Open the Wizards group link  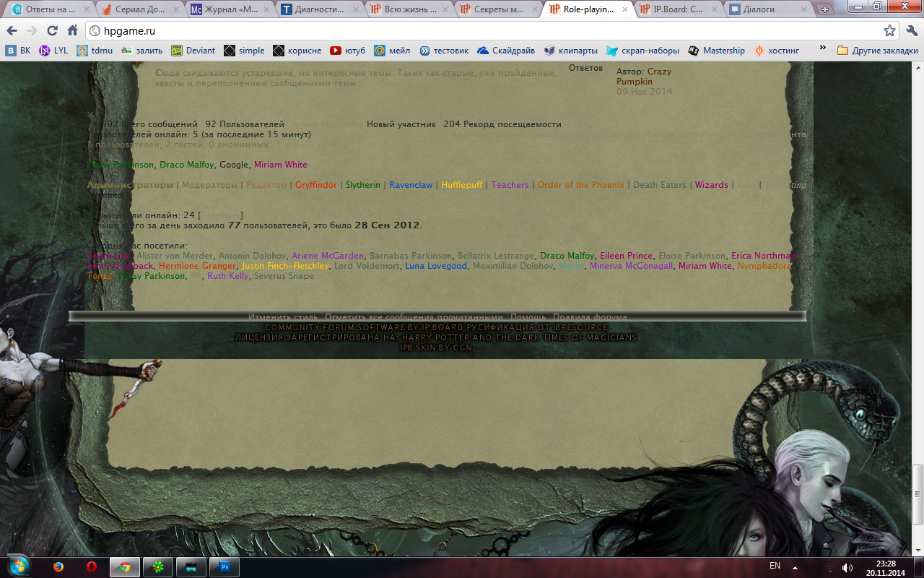712,185
